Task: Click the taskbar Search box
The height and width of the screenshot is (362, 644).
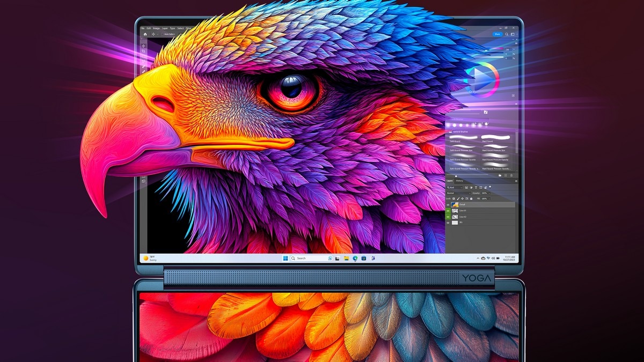Action: pyautogui.click(x=311, y=258)
